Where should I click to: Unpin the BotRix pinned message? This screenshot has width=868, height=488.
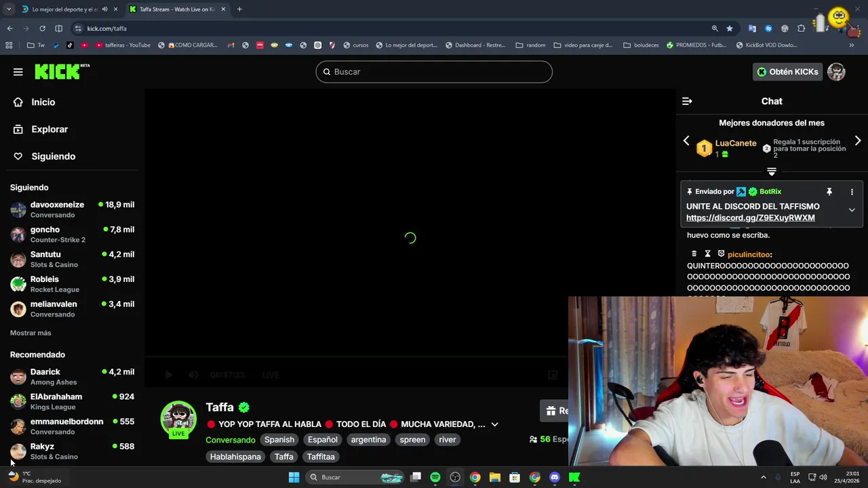click(x=829, y=192)
